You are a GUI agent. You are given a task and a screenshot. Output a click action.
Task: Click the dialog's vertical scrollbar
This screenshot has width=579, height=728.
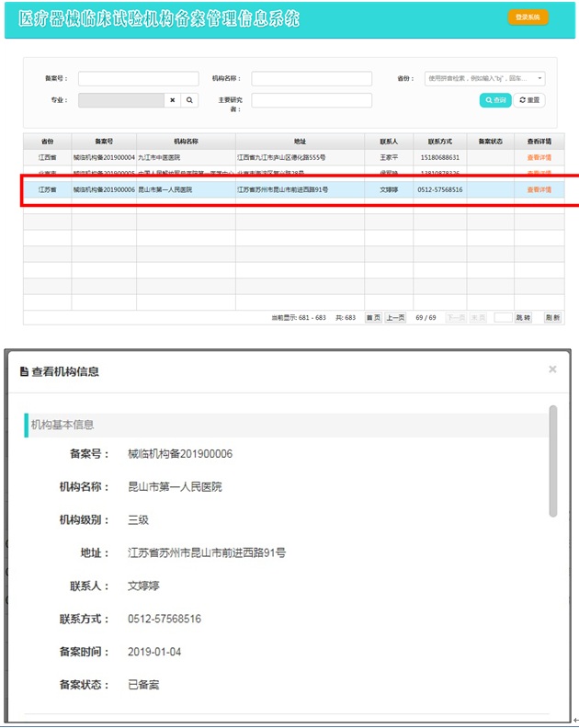tap(552, 460)
